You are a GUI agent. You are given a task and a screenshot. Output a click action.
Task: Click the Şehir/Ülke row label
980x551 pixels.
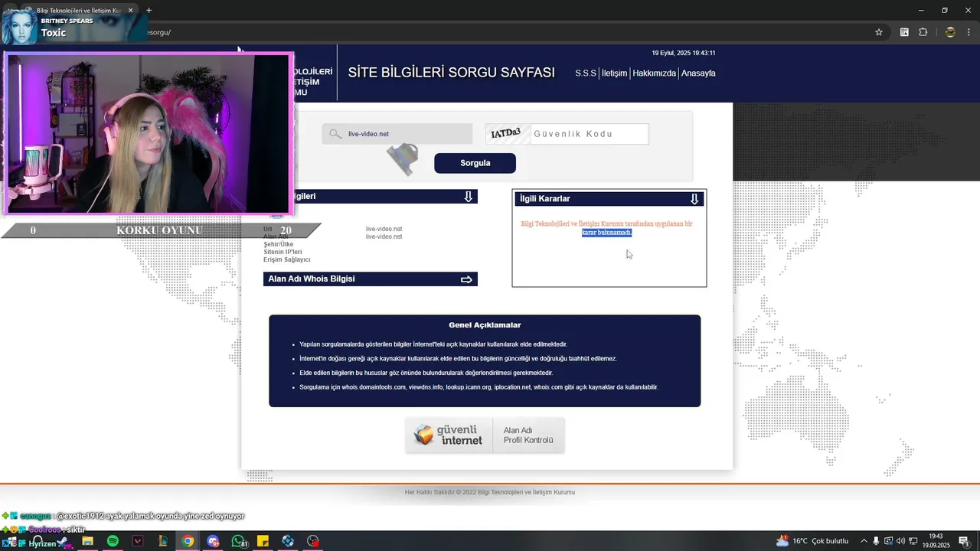click(278, 244)
